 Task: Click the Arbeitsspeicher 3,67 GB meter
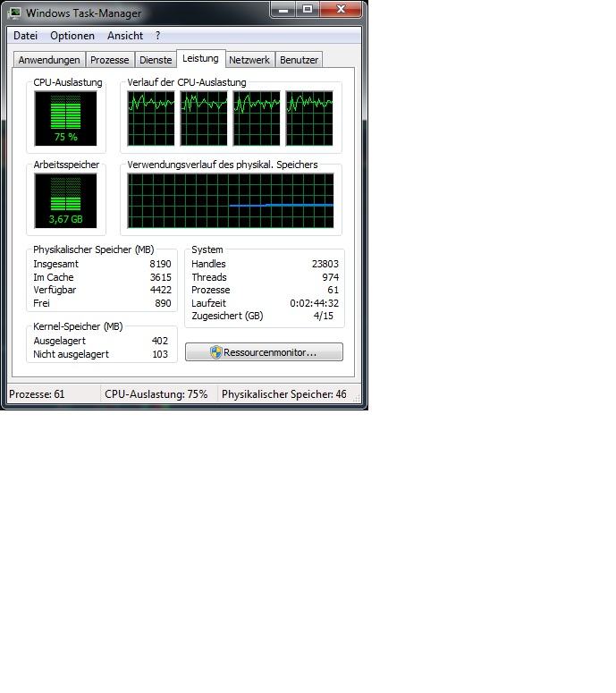pyautogui.click(x=66, y=200)
